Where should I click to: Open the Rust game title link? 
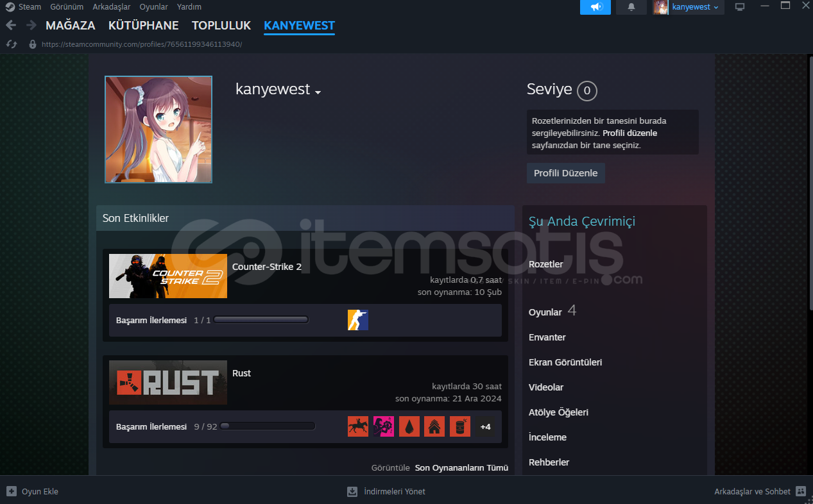[241, 373]
